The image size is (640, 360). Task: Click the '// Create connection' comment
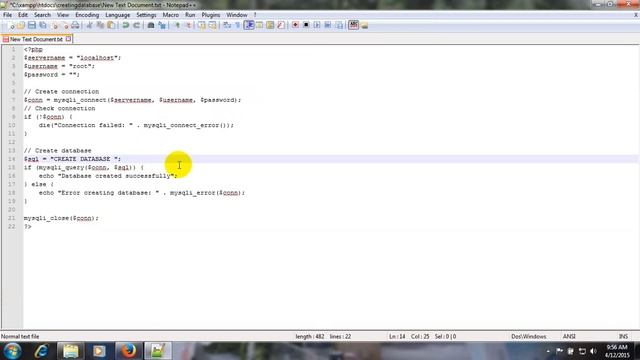pos(61,91)
